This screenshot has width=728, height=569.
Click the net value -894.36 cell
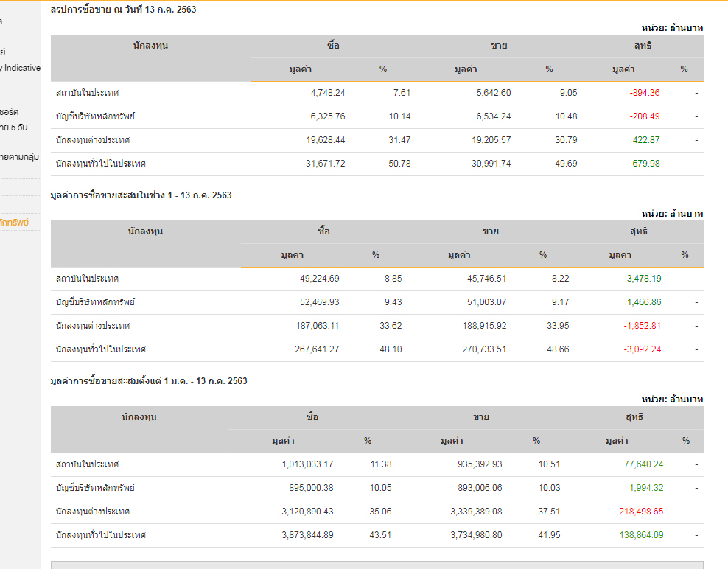(x=645, y=93)
